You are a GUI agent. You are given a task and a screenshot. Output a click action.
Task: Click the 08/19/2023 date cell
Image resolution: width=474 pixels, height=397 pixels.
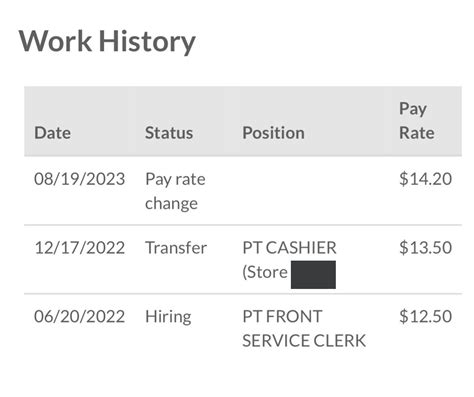coord(80,179)
